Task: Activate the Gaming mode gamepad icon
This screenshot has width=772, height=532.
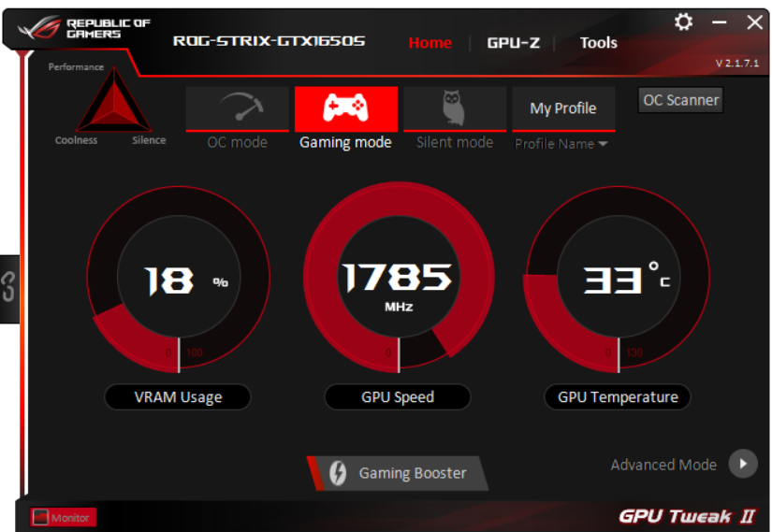Action: 345,108
